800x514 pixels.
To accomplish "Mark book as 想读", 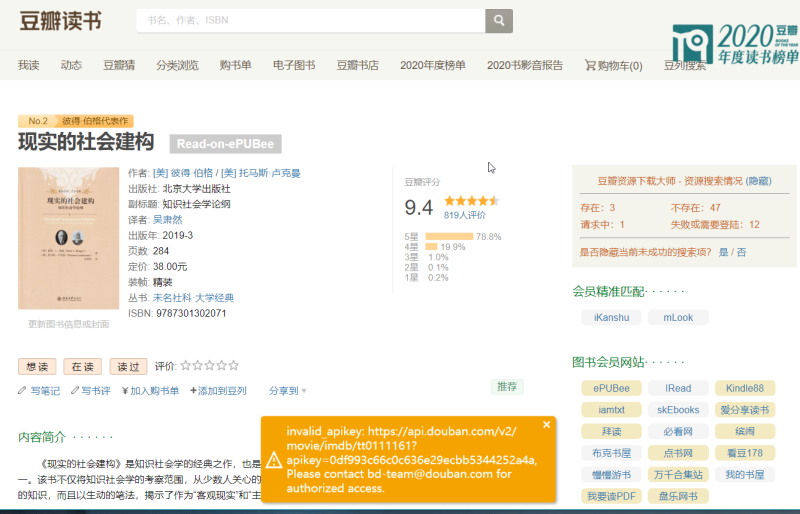I will (37, 366).
